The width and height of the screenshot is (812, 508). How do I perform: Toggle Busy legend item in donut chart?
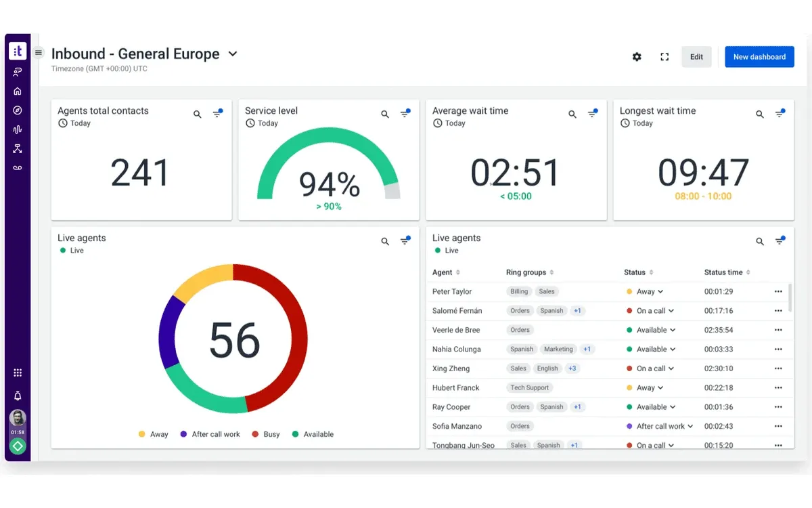pos(266,434)
